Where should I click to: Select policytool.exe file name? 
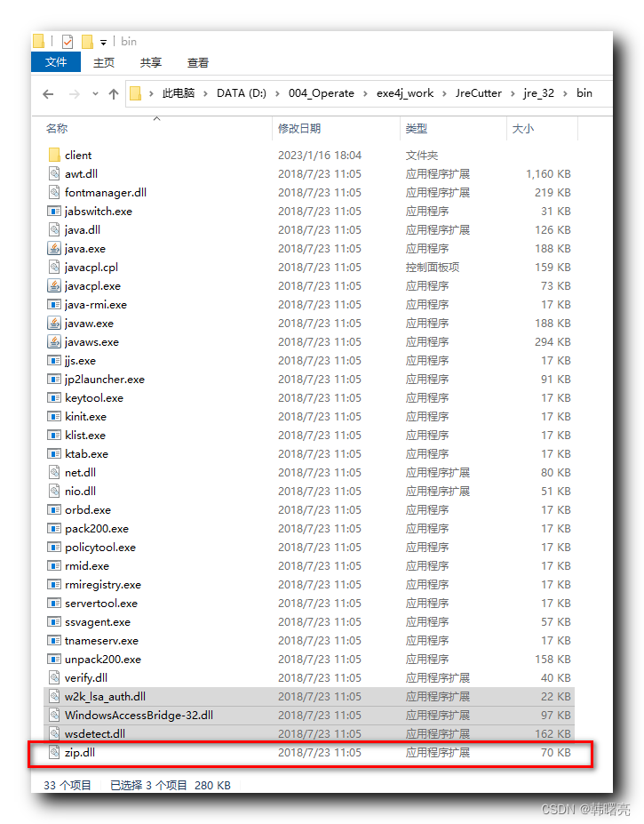tap(100, 547)
